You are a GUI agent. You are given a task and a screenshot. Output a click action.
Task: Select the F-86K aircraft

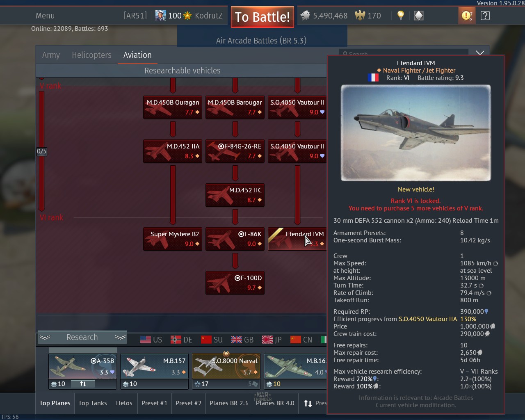[x=235, y=239]
